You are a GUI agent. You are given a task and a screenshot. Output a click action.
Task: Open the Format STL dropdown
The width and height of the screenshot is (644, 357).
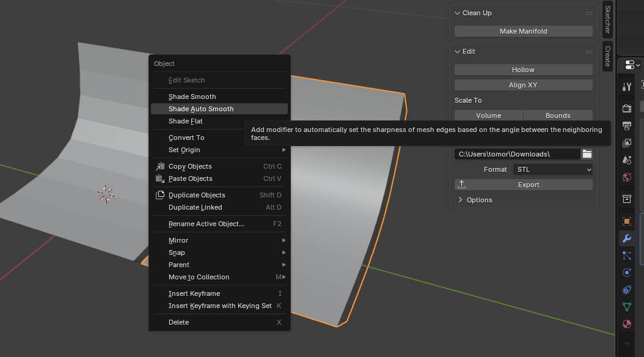(x=554, y=169)
